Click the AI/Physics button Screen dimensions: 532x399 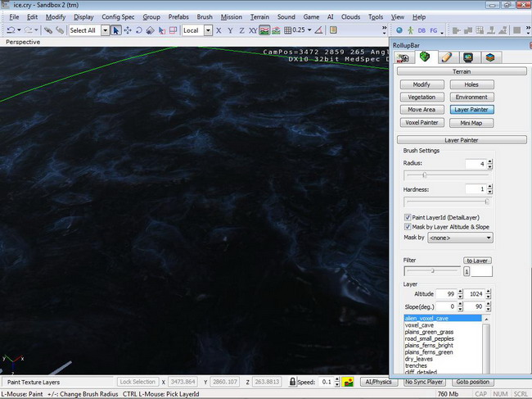(378, 382)
